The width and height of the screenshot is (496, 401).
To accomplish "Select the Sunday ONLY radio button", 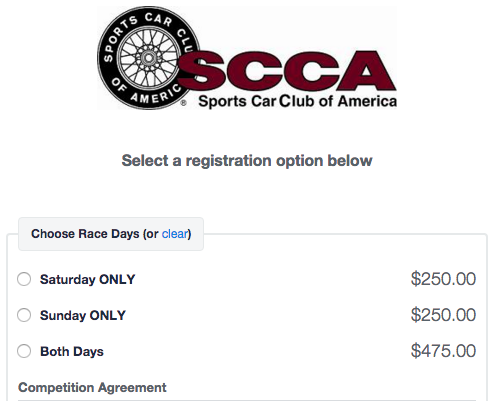I will pyautogui.click(x=24, y=315).
